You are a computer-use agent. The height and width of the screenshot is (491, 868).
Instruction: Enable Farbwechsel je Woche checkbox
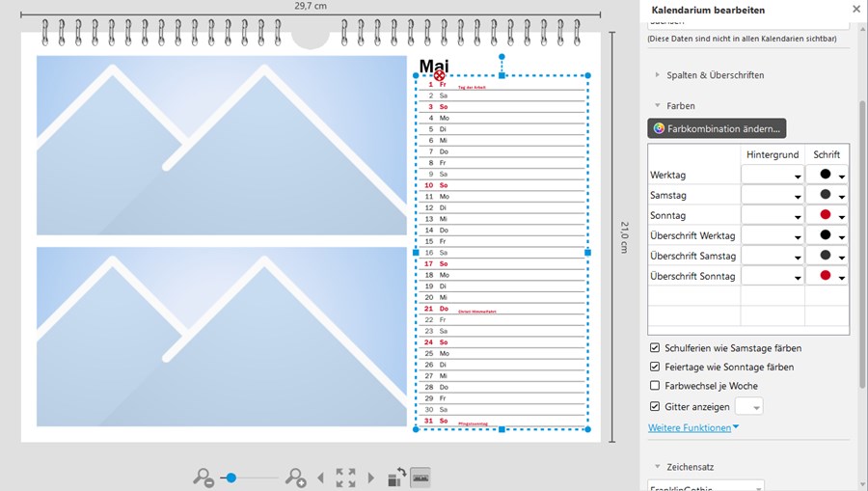655,386
